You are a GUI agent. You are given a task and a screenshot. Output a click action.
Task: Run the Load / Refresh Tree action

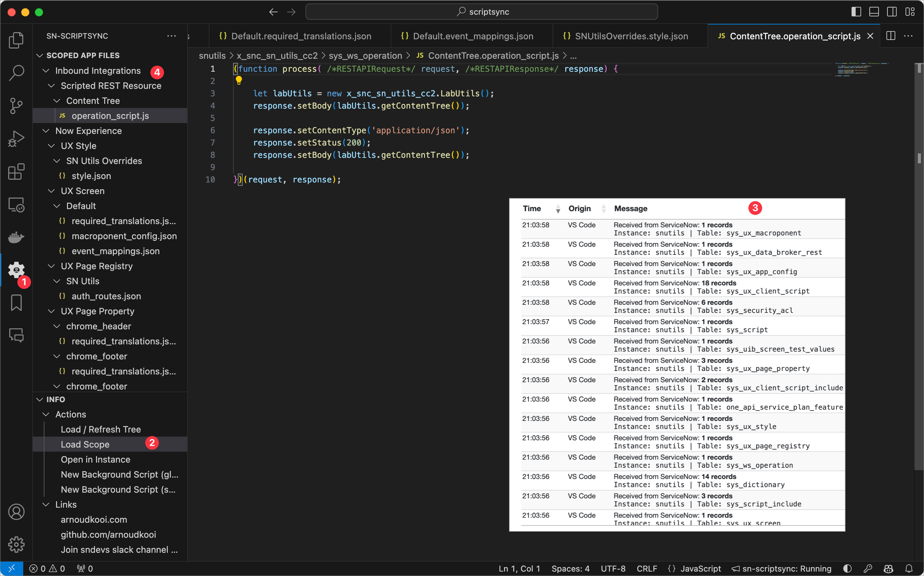click(100, 429)
